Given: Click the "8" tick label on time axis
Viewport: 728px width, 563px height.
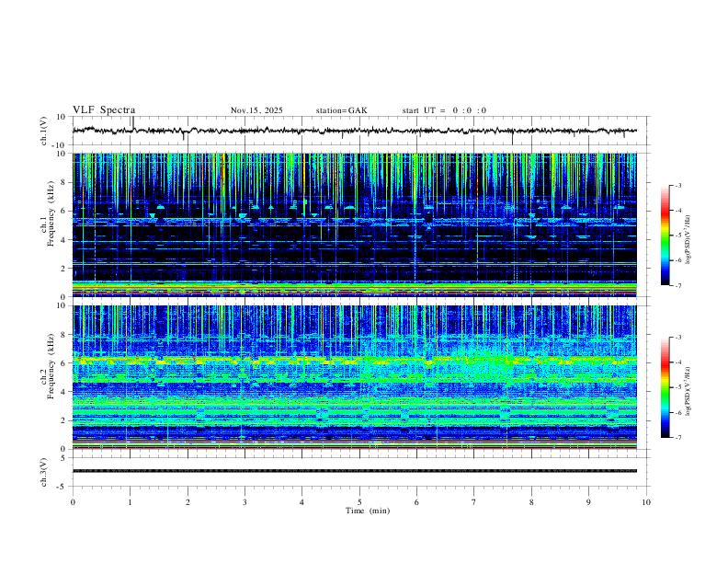Looking at the screenshot, I should click(531, 502).
